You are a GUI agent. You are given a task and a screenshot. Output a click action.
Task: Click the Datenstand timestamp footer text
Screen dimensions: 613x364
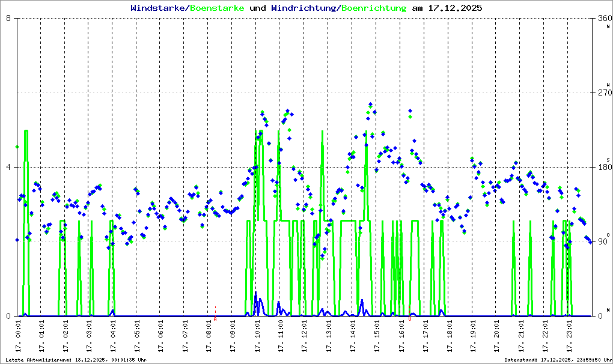(x=557, y=360)
